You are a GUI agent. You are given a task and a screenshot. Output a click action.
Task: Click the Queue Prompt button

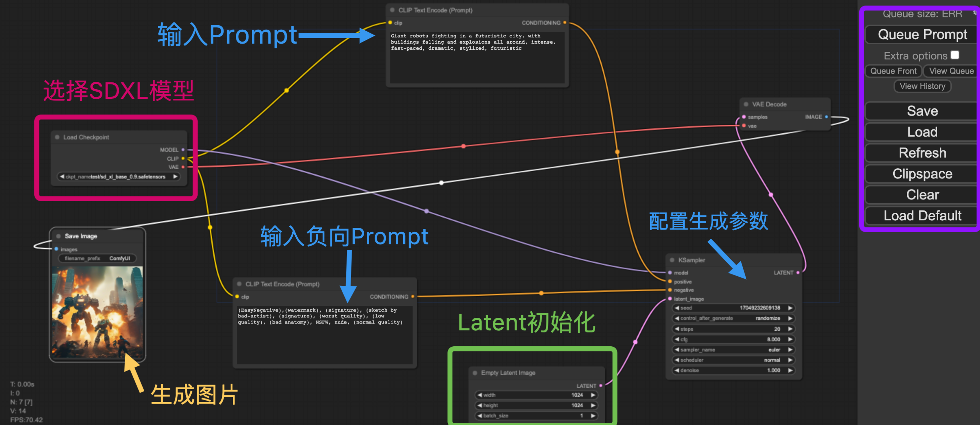click(x=922, y=35)
